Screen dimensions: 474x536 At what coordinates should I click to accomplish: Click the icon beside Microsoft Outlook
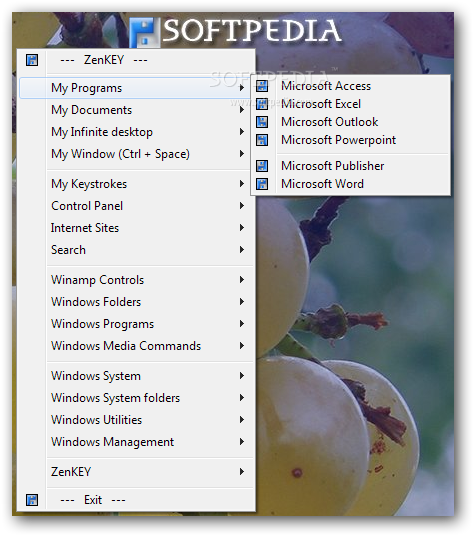262,122
